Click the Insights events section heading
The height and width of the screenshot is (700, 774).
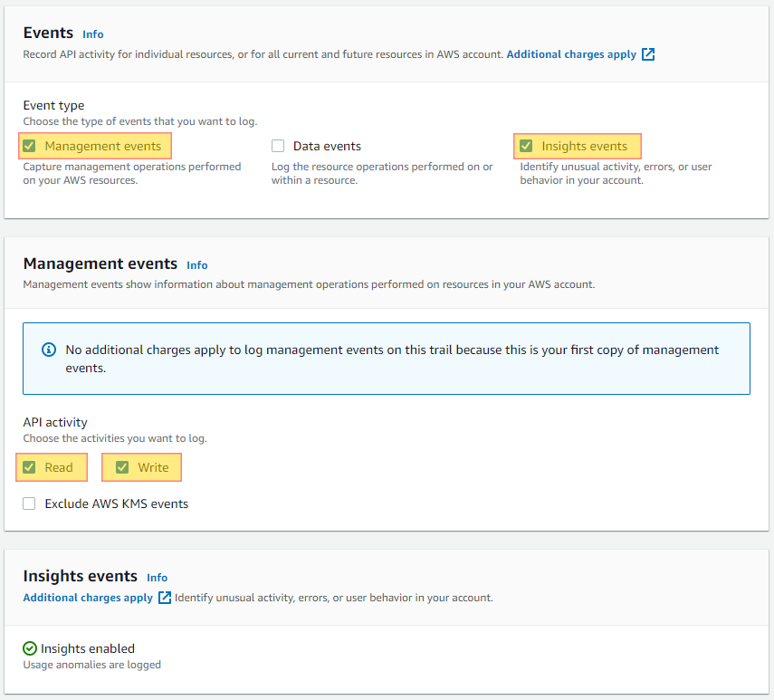tap(80, 576)
